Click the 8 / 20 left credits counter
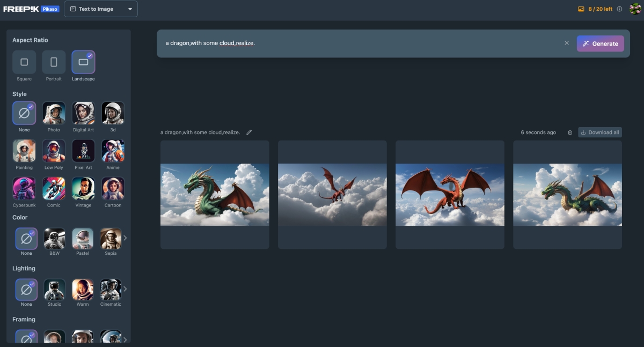644x347 pixels. [595, 9]
